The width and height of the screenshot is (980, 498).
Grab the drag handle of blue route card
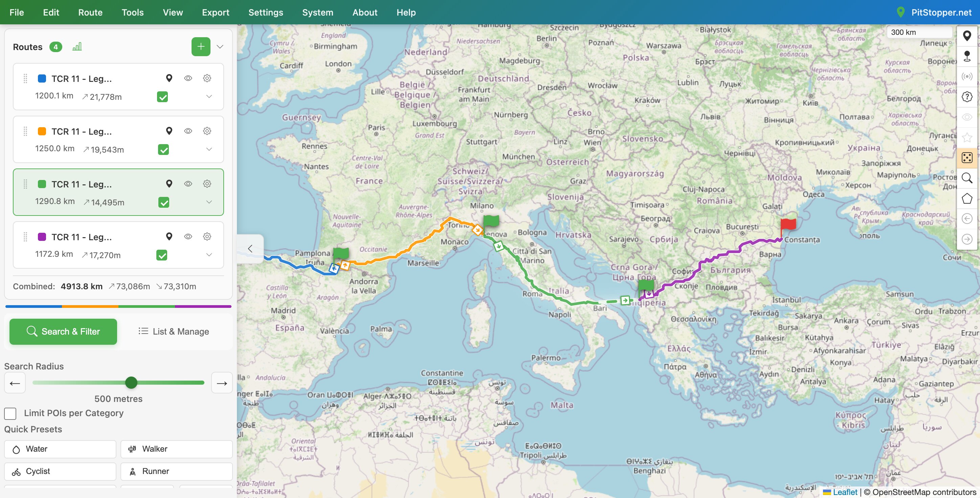(x=25, y=78)
